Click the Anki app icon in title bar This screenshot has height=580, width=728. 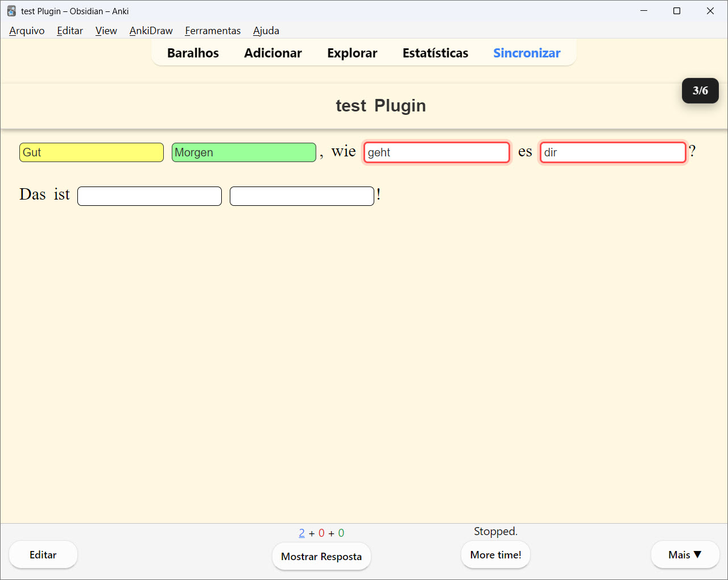(x=11, y=11)
